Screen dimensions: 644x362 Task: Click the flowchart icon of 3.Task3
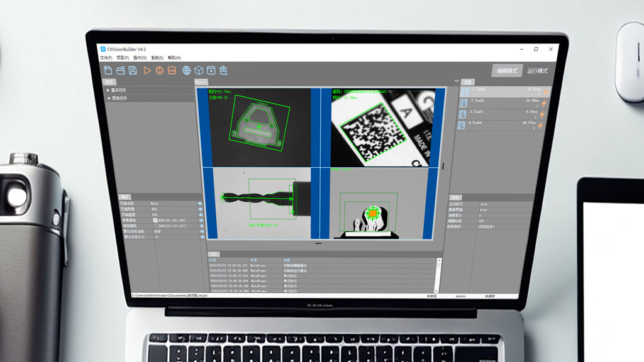462,114
